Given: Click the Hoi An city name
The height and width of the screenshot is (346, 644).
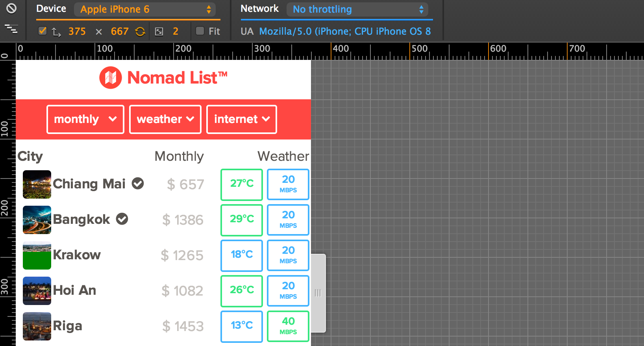Looking at the screenshot, I should (x=74, y=290).
